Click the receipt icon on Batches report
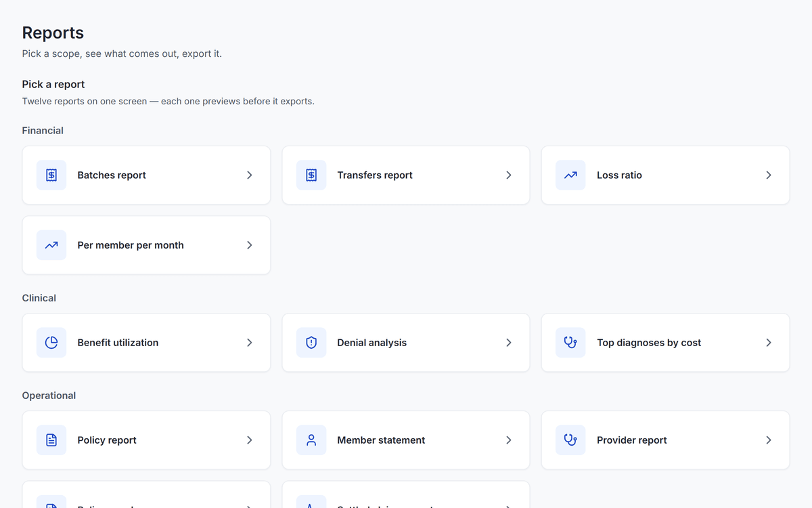 click(51, 175)
